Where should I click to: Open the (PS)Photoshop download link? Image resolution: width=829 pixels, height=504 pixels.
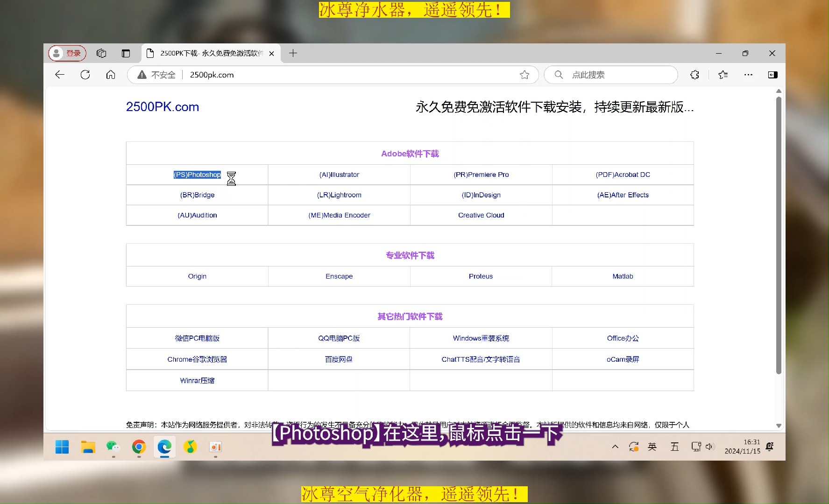click(x=197, y=175)
